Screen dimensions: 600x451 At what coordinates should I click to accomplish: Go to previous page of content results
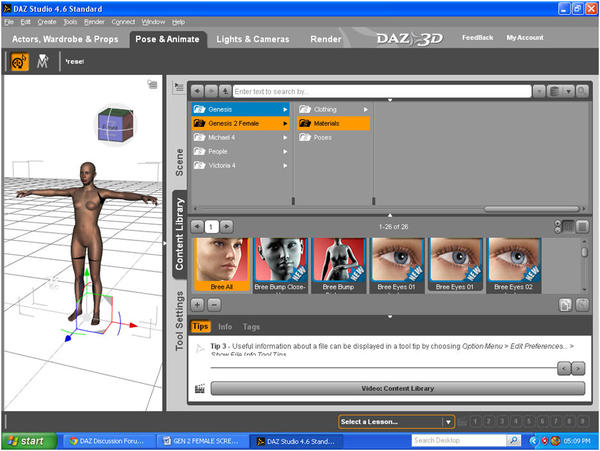pyautogui.click(x=197, y=226)
